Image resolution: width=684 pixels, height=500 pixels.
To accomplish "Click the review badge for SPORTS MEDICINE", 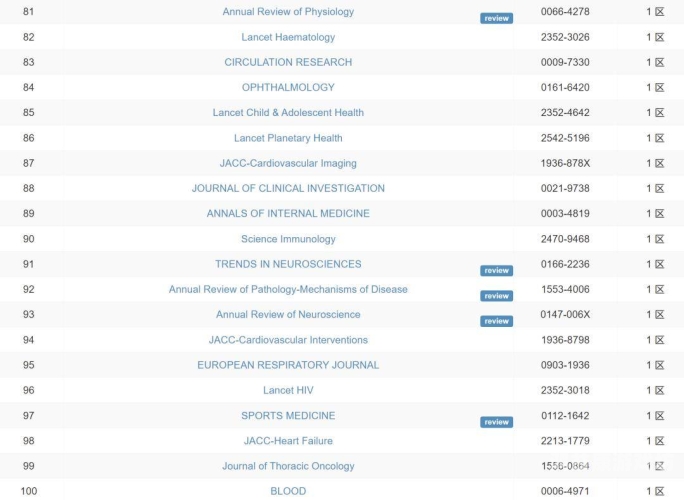I will (x=496, y=422).
